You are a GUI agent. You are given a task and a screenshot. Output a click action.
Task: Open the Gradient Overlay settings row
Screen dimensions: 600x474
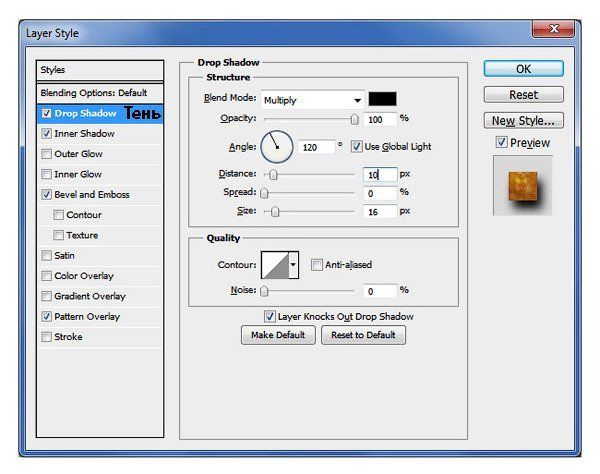click(x=100, y=296)
